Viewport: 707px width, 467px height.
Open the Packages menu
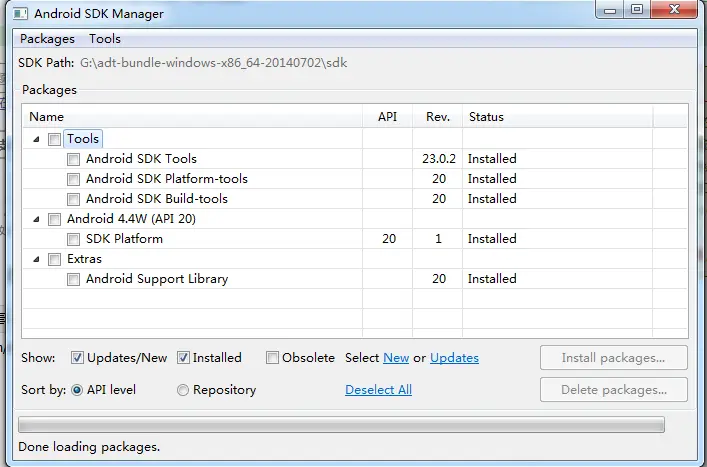47,39
